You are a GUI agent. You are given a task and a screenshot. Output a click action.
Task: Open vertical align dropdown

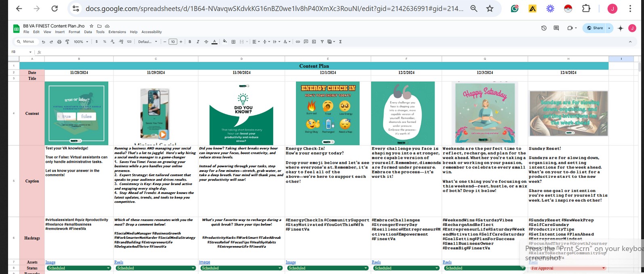(x=266, y=42)
